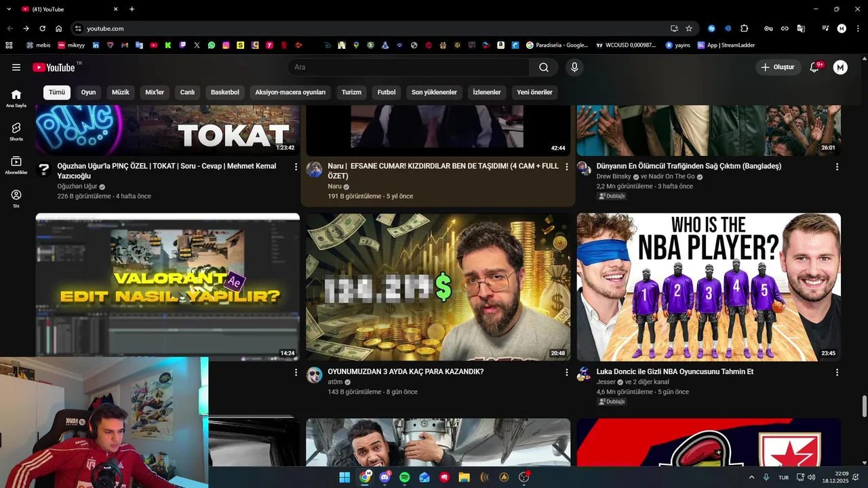Open the Instagram bookmark icon

pyautogui.click(x=226, y=45)
